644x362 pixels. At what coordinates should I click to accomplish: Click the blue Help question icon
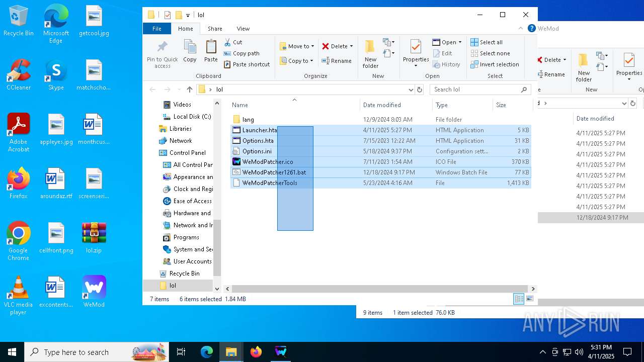[x=531, y=29]
